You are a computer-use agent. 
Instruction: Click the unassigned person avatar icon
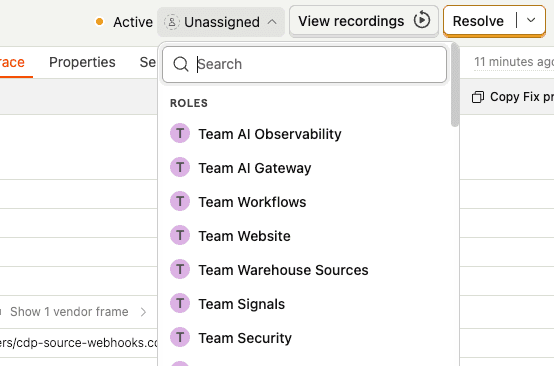(x=172, y=22)
